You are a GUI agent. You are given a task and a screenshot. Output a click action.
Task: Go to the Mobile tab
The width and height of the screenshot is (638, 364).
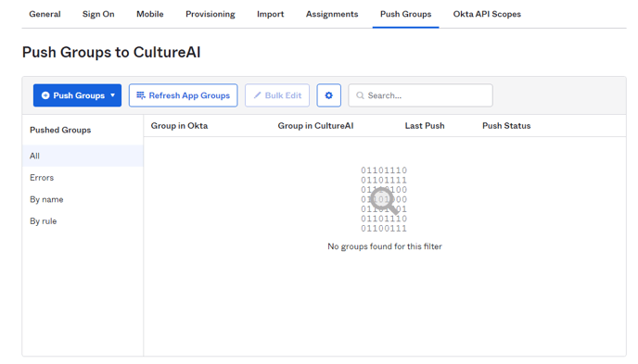(x=150, y=14)
